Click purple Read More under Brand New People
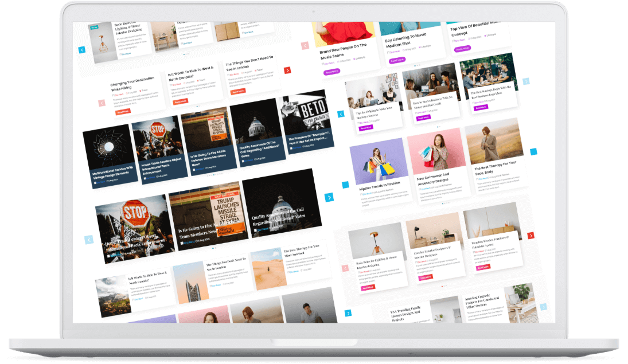The image size is (628, 364). click(331, 72)
